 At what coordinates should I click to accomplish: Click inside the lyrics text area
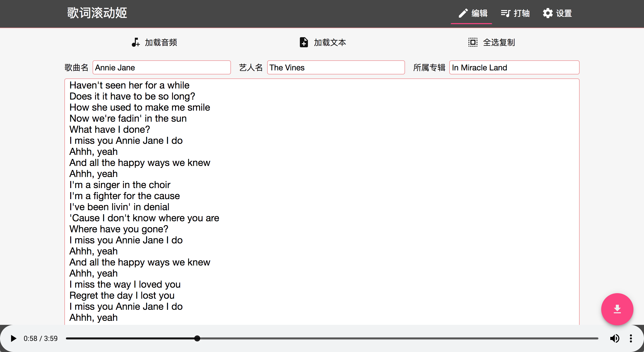pyautogui.click(x=322, y=201)
